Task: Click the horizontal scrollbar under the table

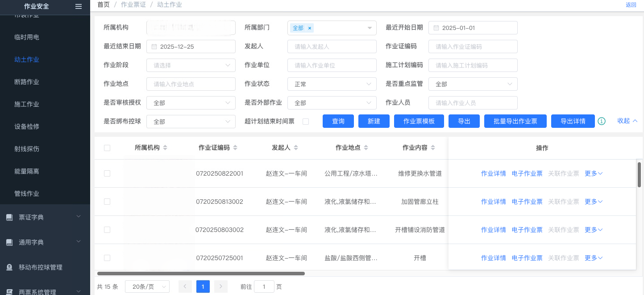Action: point(201,273)
